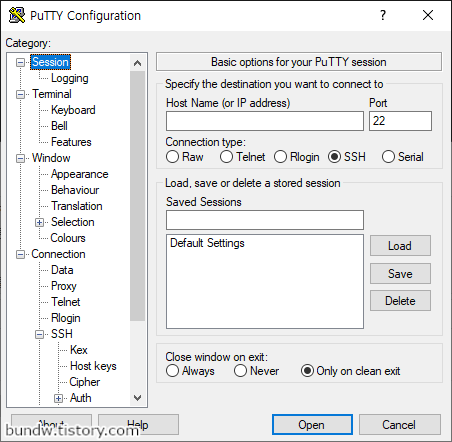
Task: Open the Behaviour category
Action: coord(75,190)
